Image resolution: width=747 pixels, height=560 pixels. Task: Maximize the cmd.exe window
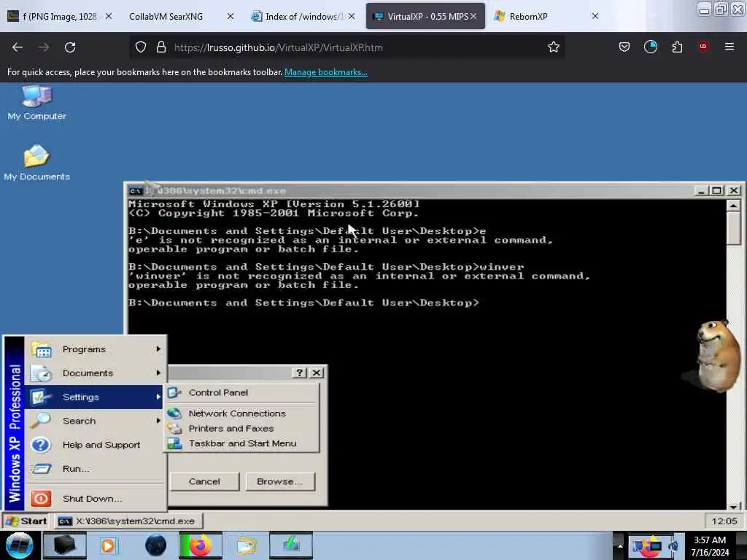point(716,190)
